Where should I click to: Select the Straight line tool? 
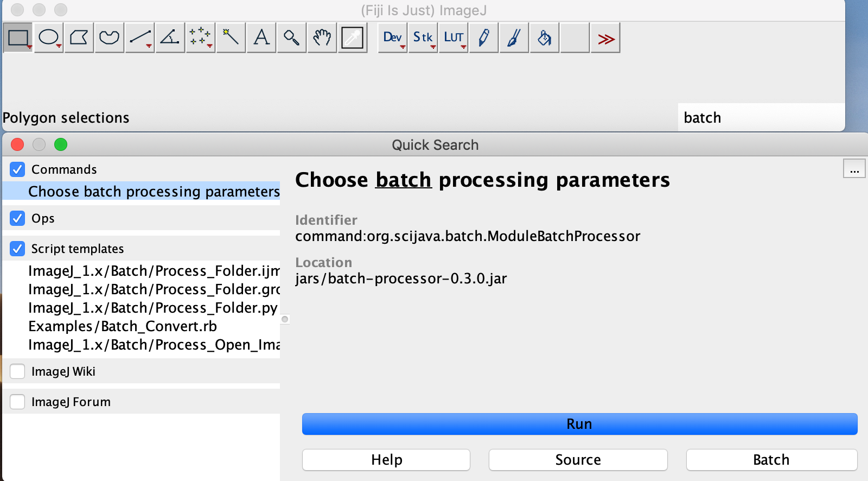pos(139,37)
